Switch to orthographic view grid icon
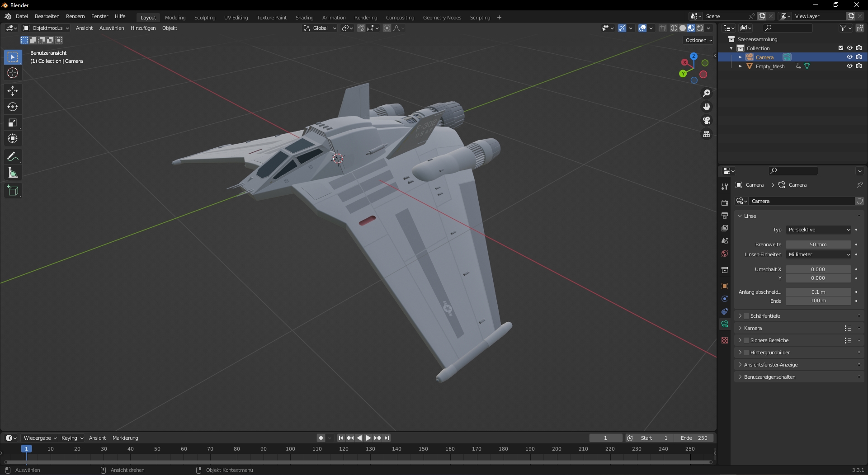Image resolution: width=868 pixels, height=475 pixels. (706, 134)
